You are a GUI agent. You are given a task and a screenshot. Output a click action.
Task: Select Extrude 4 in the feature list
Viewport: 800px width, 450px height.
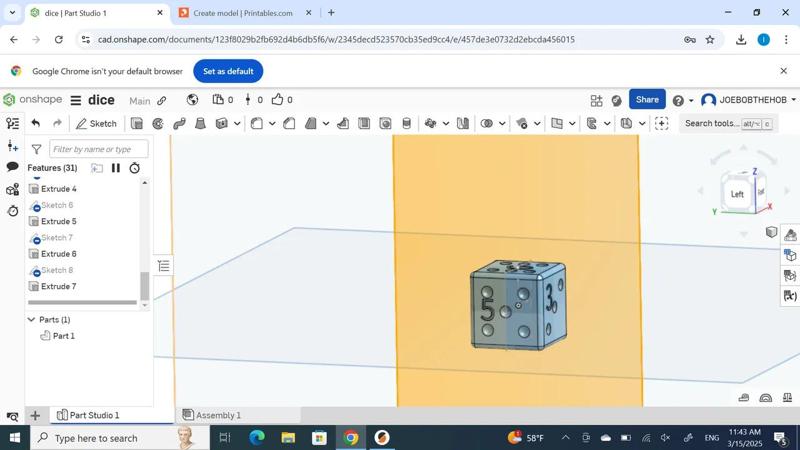coord(59,189)
